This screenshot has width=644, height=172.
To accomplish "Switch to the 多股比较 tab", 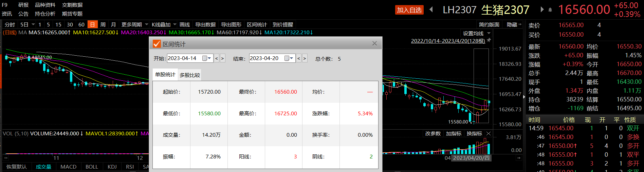I will pos(190,75).
